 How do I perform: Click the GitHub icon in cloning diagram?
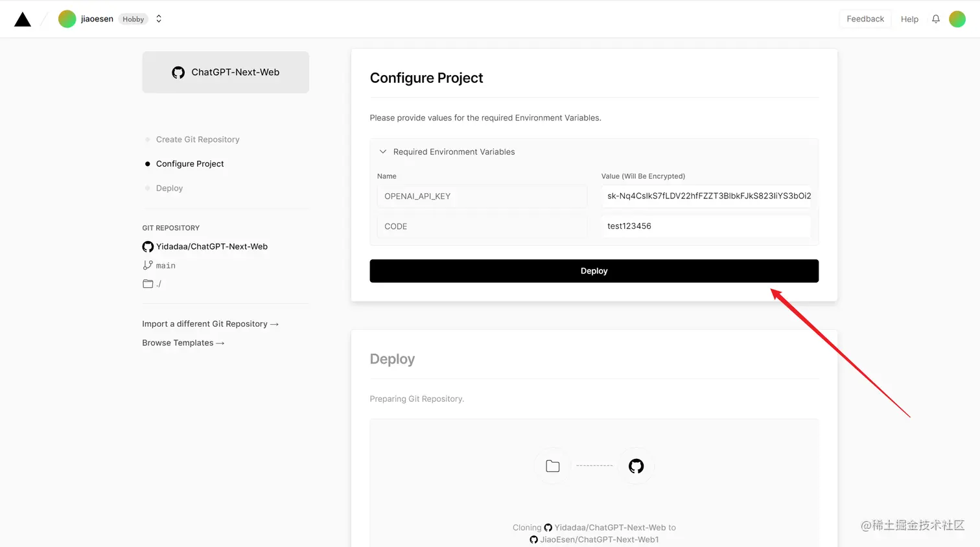click(x=636, y=466)
